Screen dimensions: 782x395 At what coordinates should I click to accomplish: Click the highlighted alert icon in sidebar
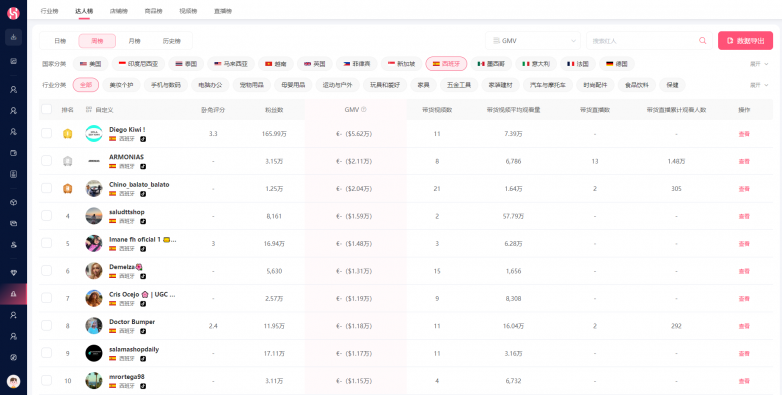point(13,294)
